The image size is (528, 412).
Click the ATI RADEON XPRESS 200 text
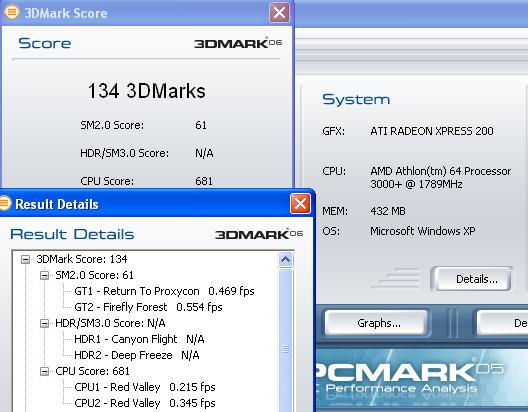click(x=432, y=131)
